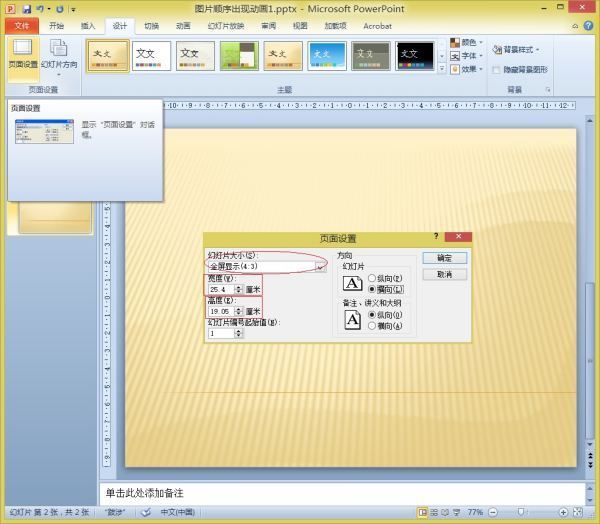Click the 确定 button in dialog
Image resolution: width=600 pixels, height=524 pixels.
444,257
